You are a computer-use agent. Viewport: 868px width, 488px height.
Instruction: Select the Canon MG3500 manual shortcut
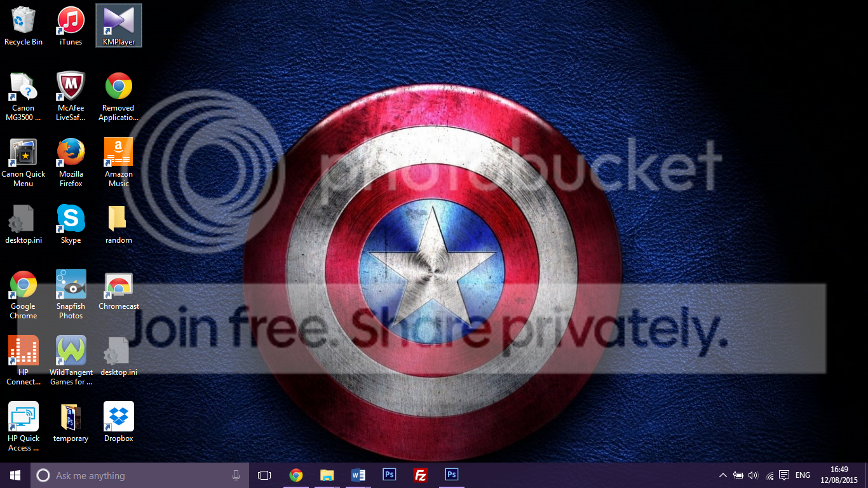point(24,97)
